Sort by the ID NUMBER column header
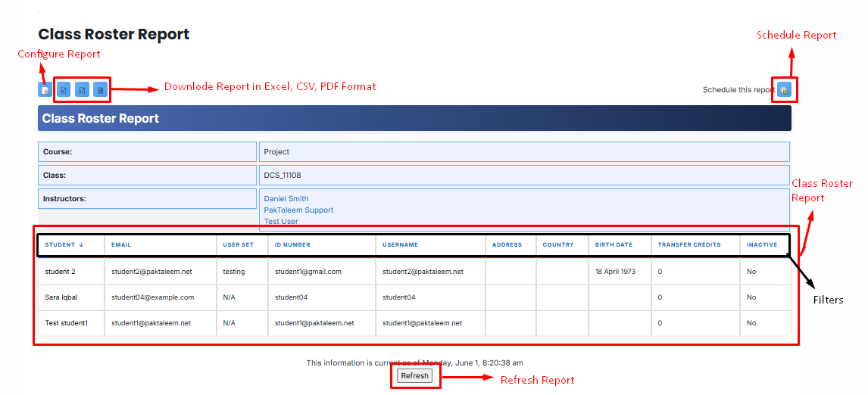Image resolution: width=868 pixels, height=395 pixels. [293, 244]
